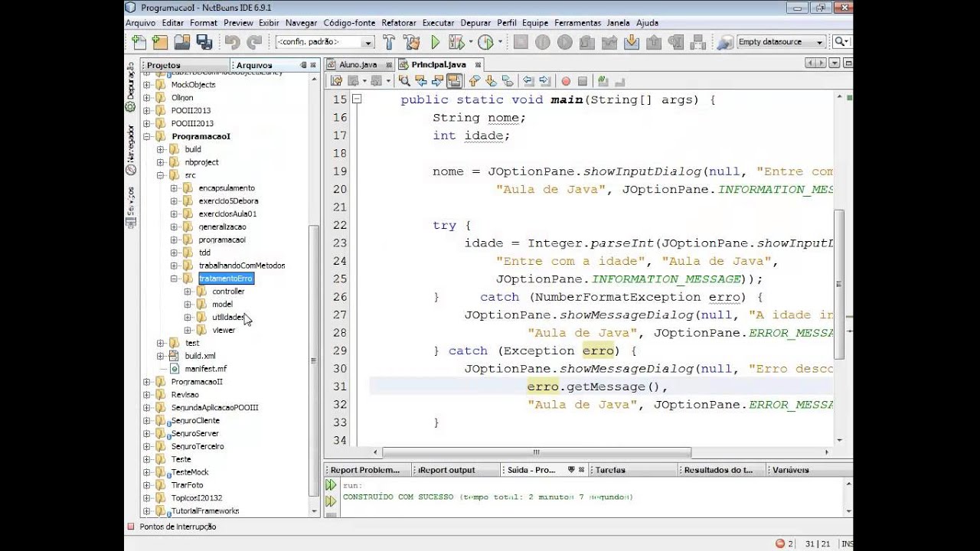Expand the encapsulamento folder
Screen dimensions: 980x551
(174, 188)
